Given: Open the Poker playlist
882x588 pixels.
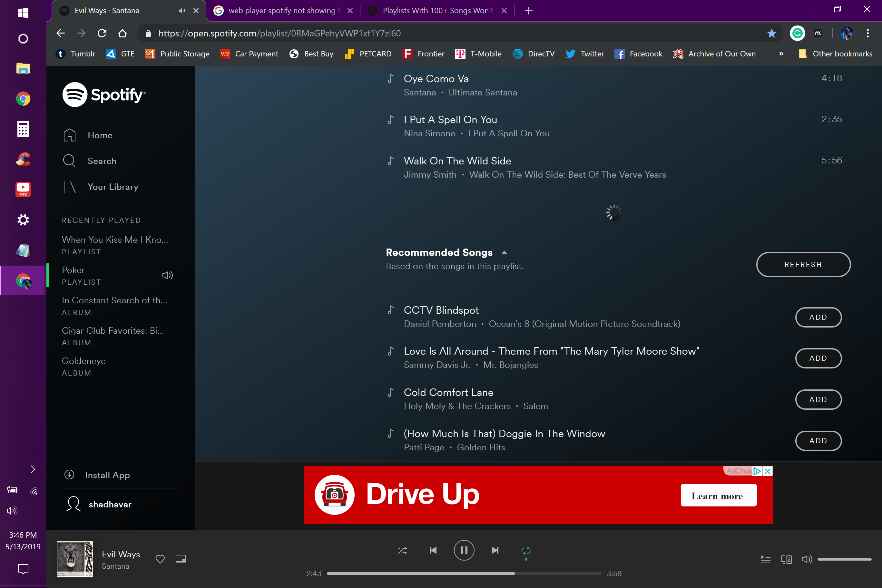Looking at the screenshot, I should (x=73, y=270).
